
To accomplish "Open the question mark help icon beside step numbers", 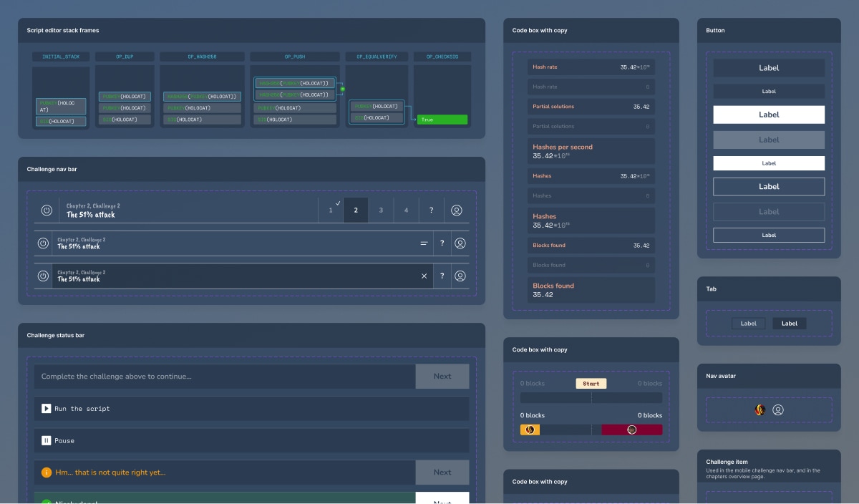I will (431, 210).
